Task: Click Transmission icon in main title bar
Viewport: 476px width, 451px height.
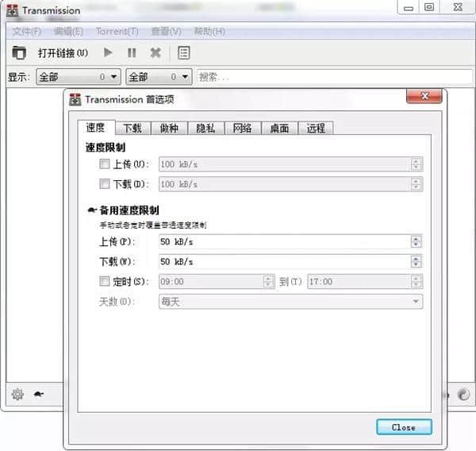Action: (12, 10)
